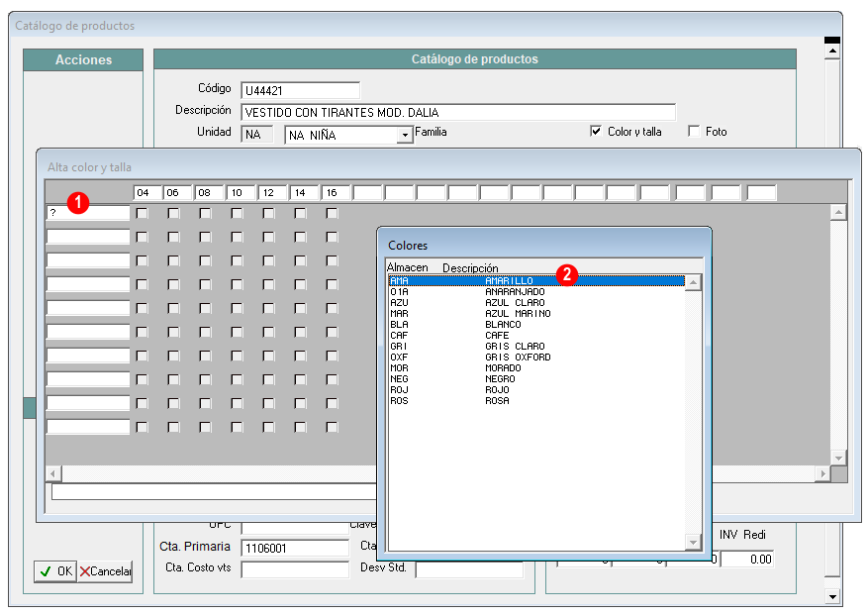Tick size 06 checkbox in the '?' row
The height and width of the screenshot is (615, 868).
174,213
